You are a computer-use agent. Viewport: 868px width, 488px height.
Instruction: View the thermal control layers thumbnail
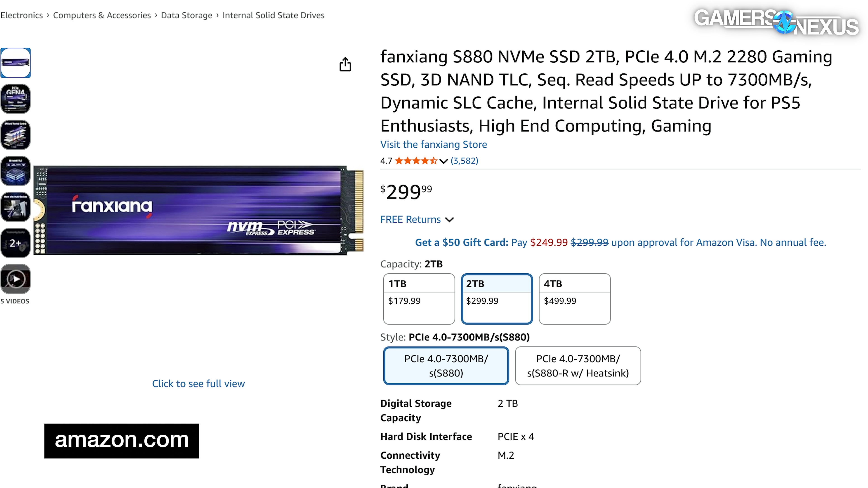[16, 135]
